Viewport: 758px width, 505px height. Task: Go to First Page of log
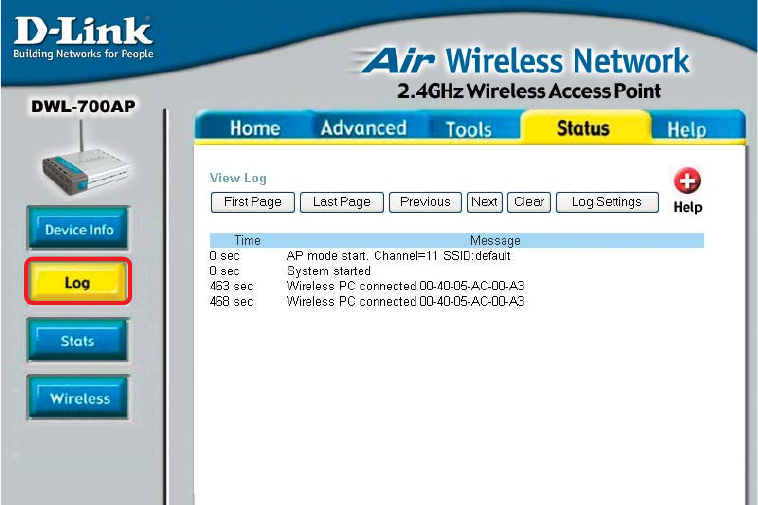[x=253, y=202]
